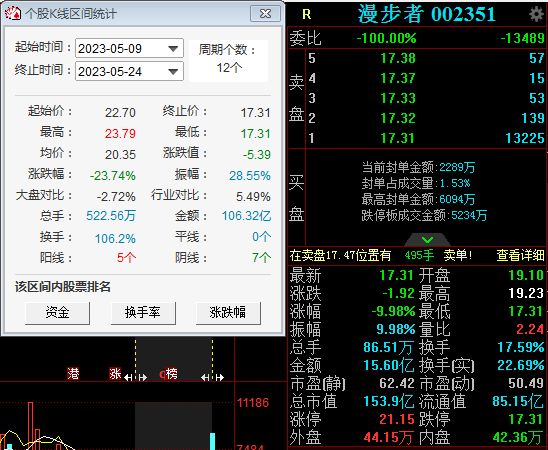Screen dimensions: 548x450
Task: Click the 内盘 value 42.36万
Action: (519, 437)
